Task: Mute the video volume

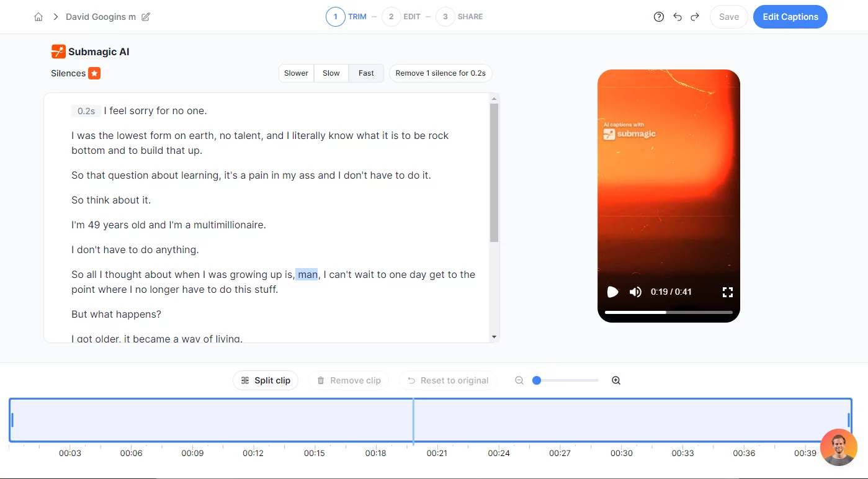Action: [635, 292]
